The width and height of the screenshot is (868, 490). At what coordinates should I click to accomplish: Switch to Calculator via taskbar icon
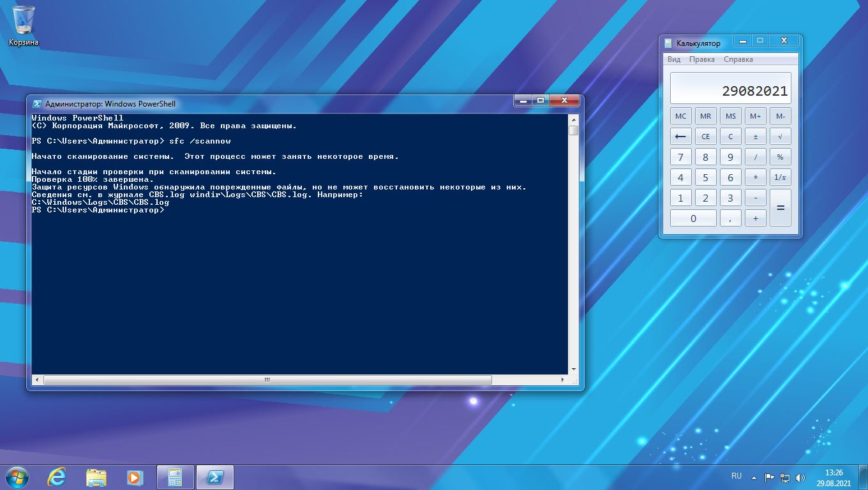tap(175, 477)
